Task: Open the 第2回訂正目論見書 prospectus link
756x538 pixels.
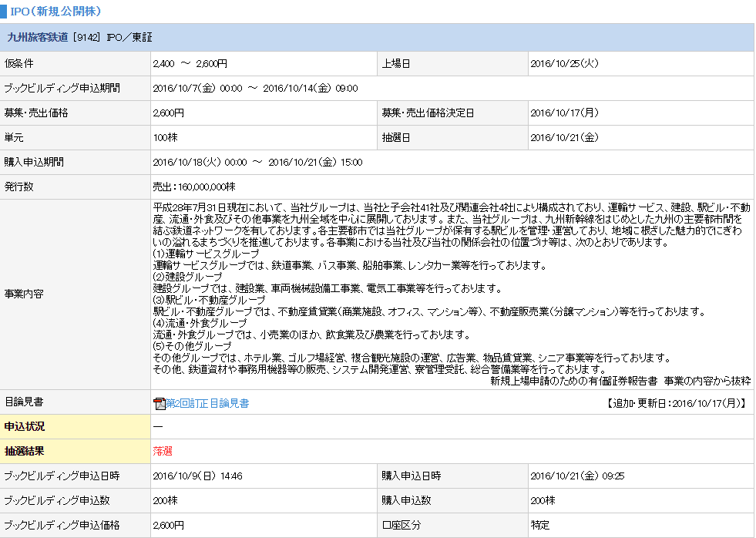Action: pos(207,404)
